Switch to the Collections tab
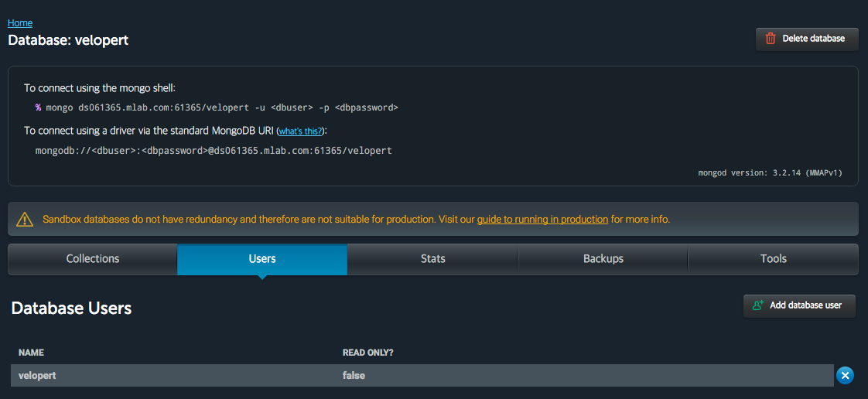The height and width of the screenshot is (399, 868). click(x=92, y=259)
